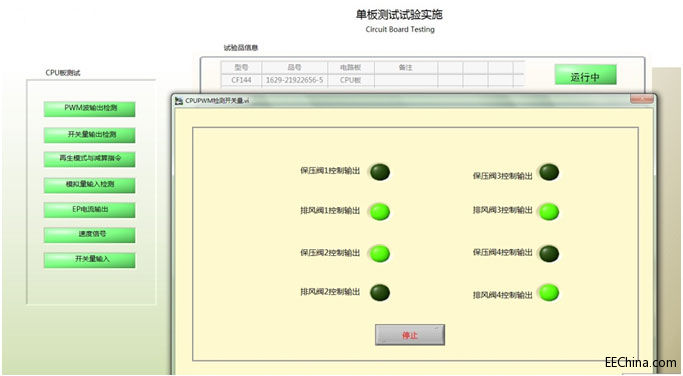Click the 排风阀2控制输出 dark LED
The width and height of the screenshot is (683, 376).
380,292
